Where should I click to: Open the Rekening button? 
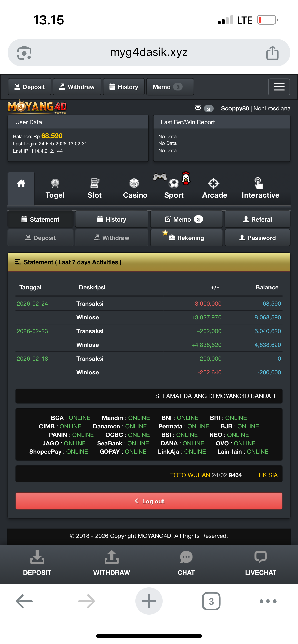[x=186, y=238]
